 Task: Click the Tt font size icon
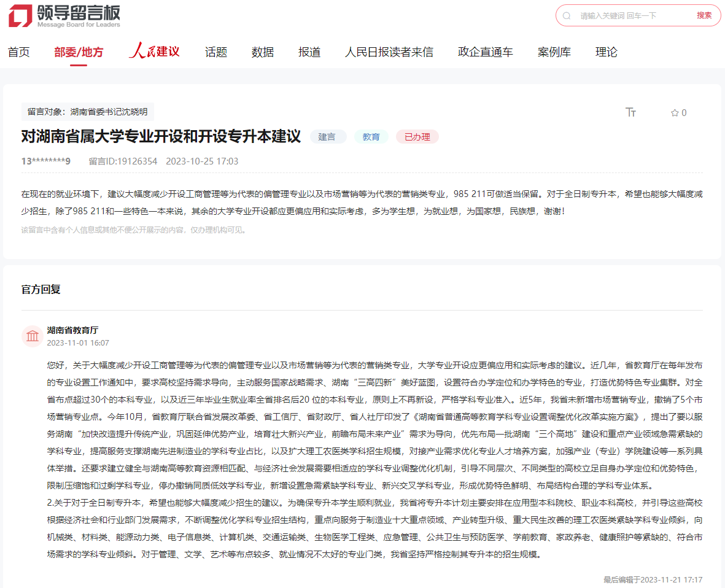630,112
